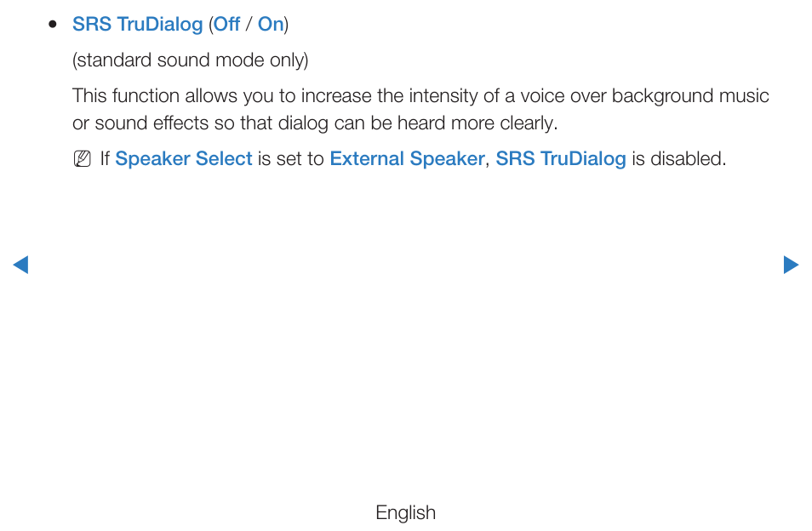This screenshot has height=531, width=812.
Task: Click the 'This function allows you' description line
Action: coord(420,96)
